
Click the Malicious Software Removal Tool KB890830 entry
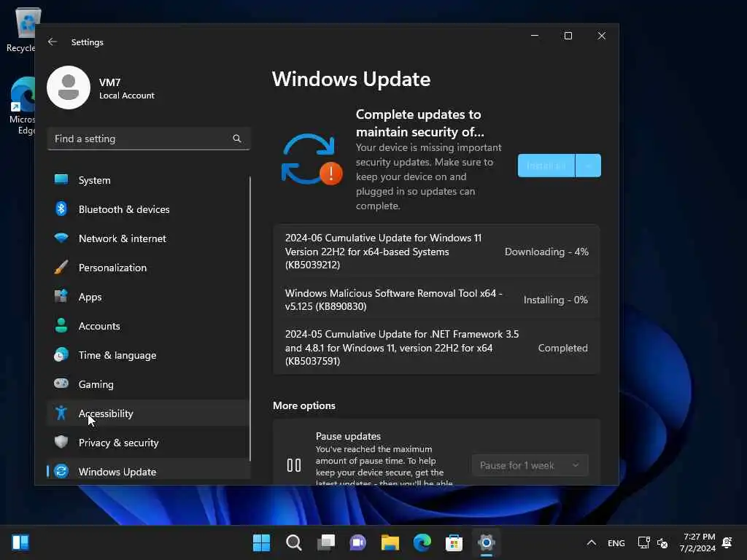[x=436, y=300]
